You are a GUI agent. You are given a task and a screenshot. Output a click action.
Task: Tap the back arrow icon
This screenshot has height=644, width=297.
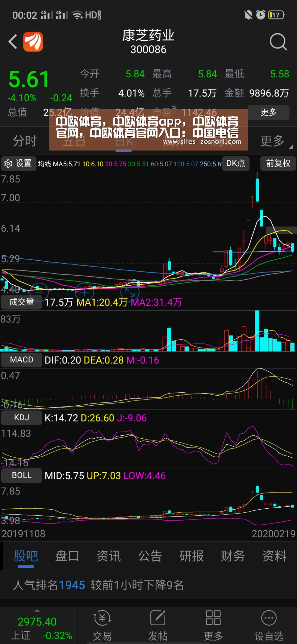coord(13,42)
